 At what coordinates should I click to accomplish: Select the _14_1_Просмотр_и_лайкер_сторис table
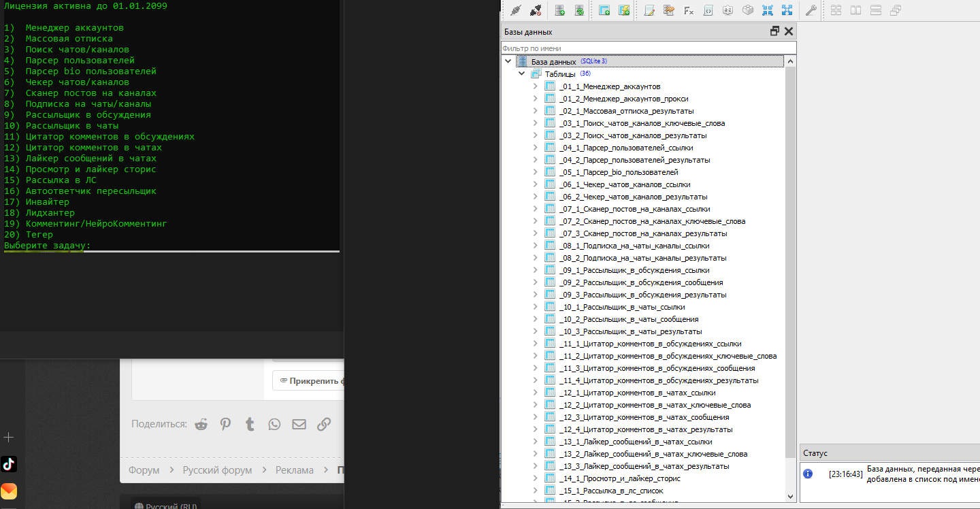point(619,478)
